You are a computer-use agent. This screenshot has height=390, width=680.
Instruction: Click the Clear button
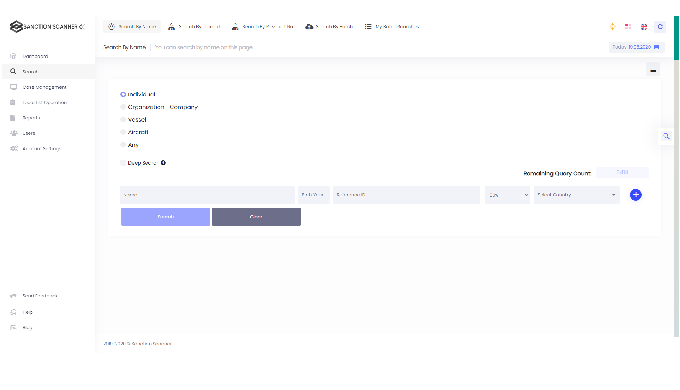point(256,216)
